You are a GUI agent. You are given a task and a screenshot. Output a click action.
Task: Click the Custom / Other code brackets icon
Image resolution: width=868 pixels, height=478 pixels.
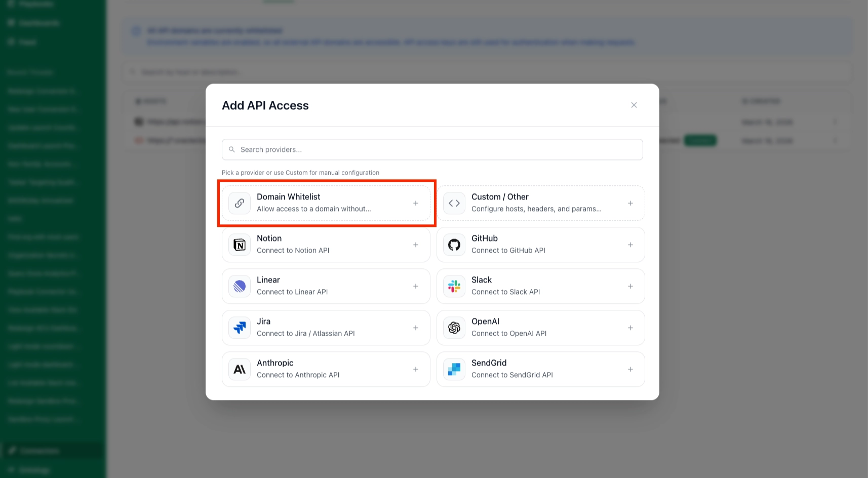[454, 203]
